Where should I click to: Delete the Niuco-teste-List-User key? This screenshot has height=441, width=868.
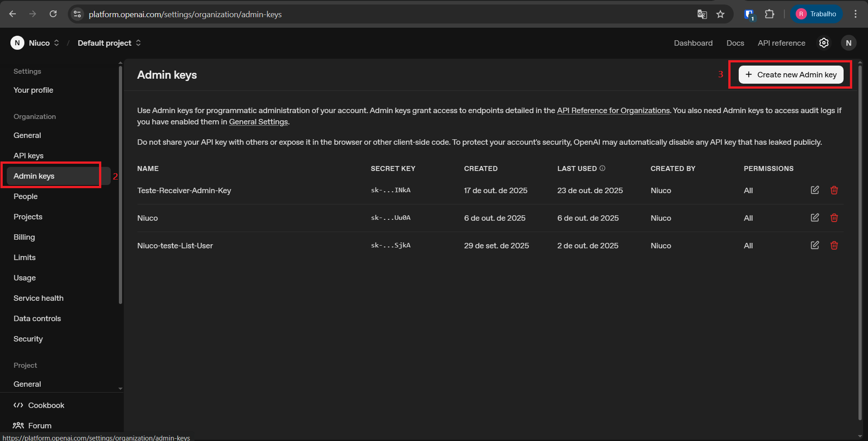tap(834, 245)
